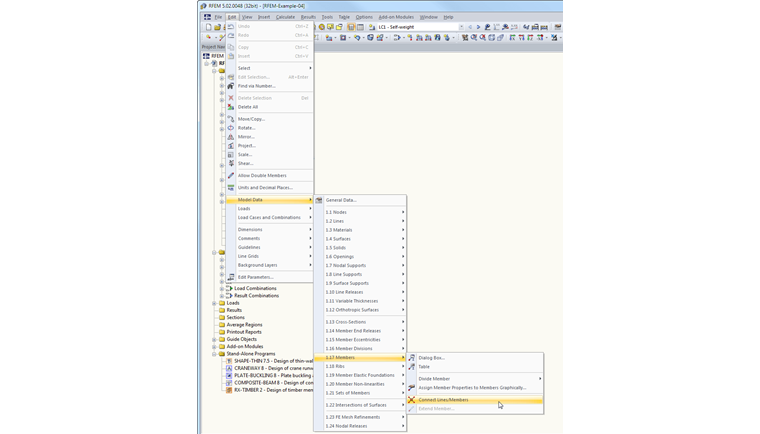The height and width of the screenshot is (434, 760).
Task: Open the Background Layers submenu
Action: (x=269, y=265)
